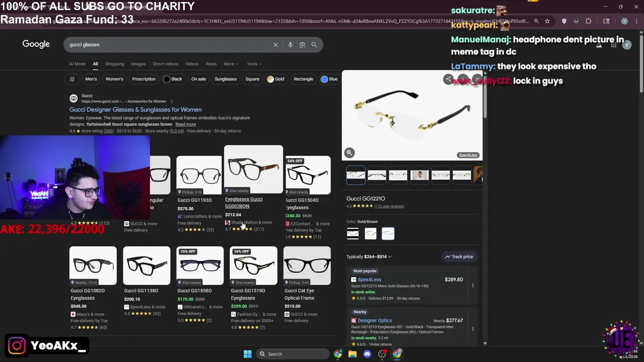Image resolution: width=644 pixels, height=362 pixels.
Task: Open the Designer Optics seller link
Action: tap(375, 320)
